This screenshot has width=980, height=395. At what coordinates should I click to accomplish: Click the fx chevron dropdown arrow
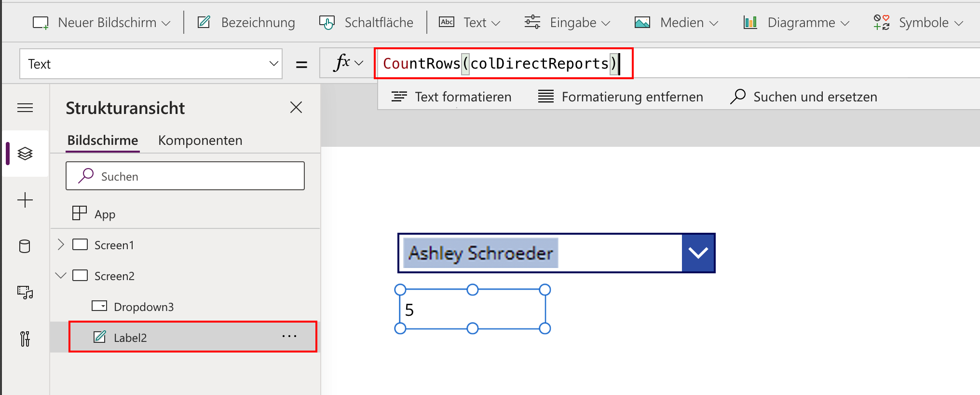tap(359, 63)
